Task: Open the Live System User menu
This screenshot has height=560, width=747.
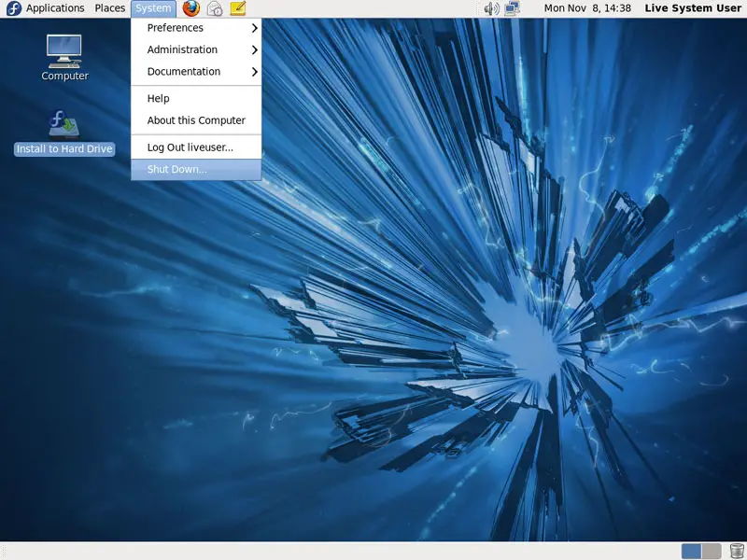Action: click(693, 8)
